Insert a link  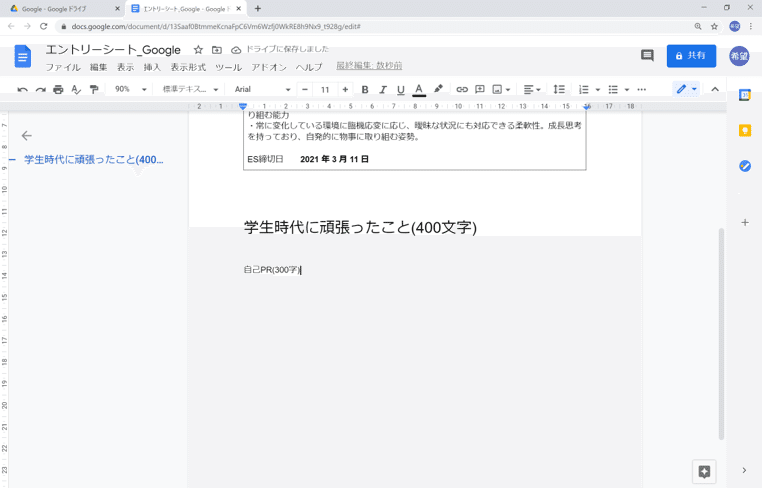[x=462, y=89]
